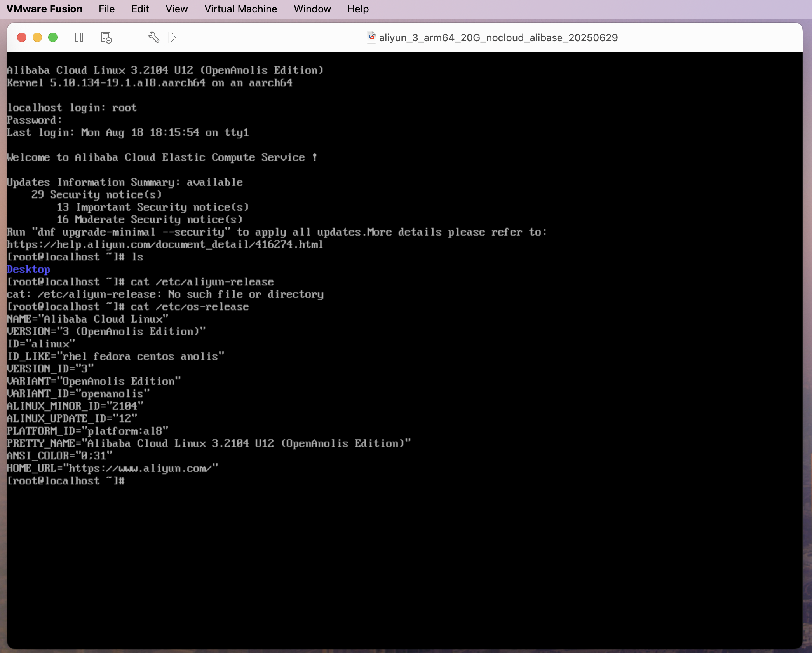Open the Virtual Machine menu
The image size is (812, 653).
[240, 9]
